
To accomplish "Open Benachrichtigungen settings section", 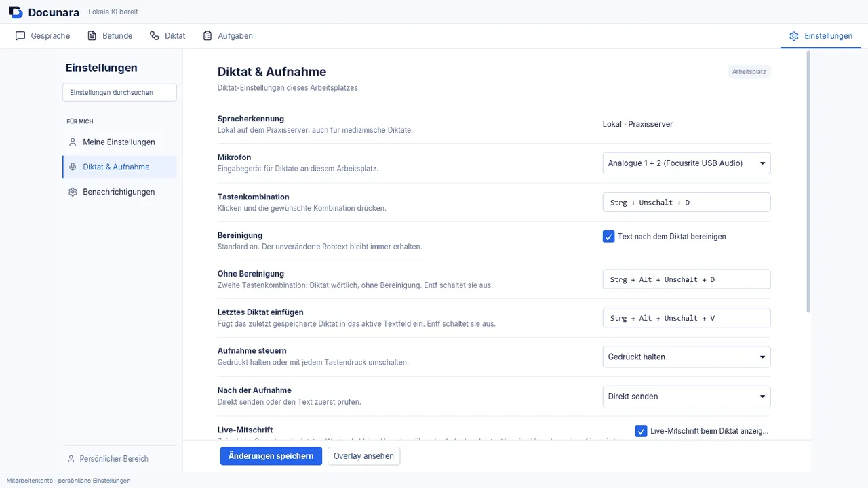I will pyautogui.click(x=119, y=192).
